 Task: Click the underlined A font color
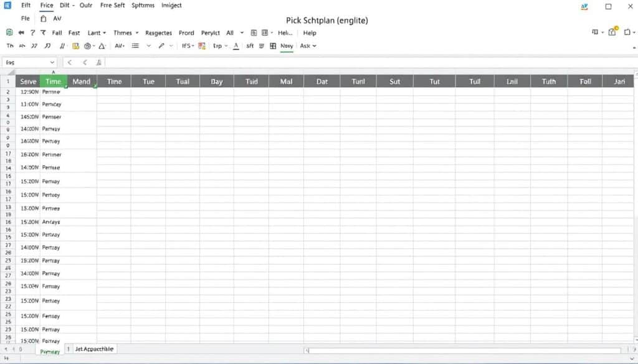236,46
